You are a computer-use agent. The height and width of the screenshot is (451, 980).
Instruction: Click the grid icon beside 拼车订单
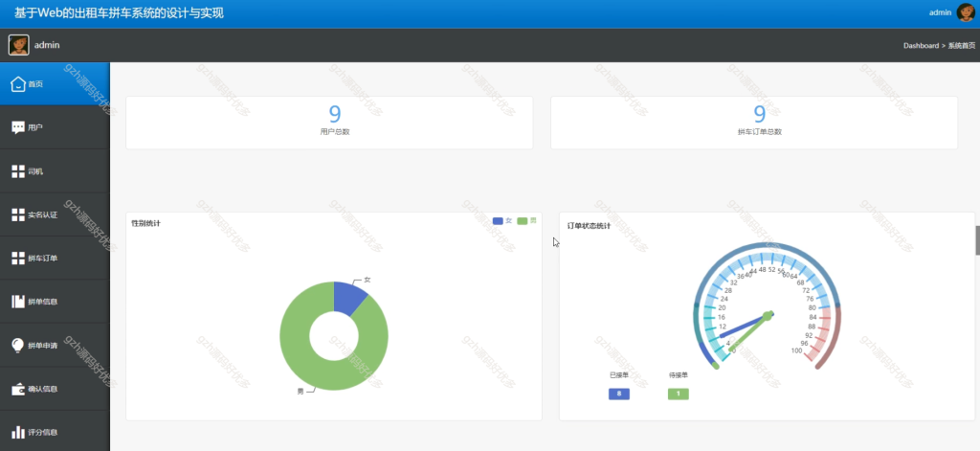(18, 259)
